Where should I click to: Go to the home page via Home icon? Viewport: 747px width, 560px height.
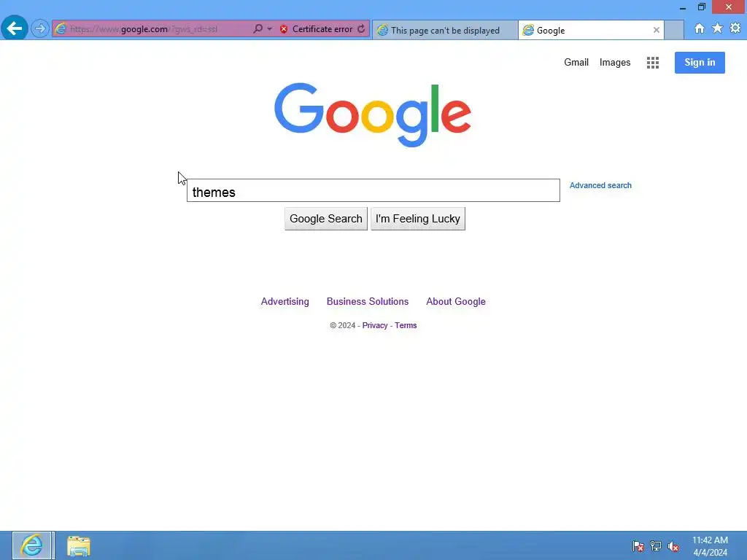699,28
